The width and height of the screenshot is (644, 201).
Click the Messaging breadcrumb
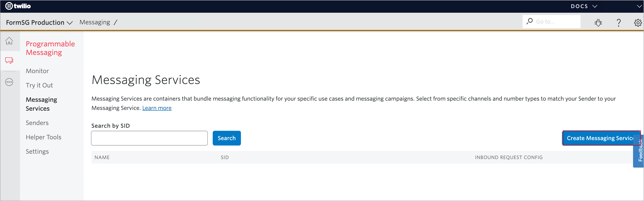pyautogui.click(x=95, y=22)
